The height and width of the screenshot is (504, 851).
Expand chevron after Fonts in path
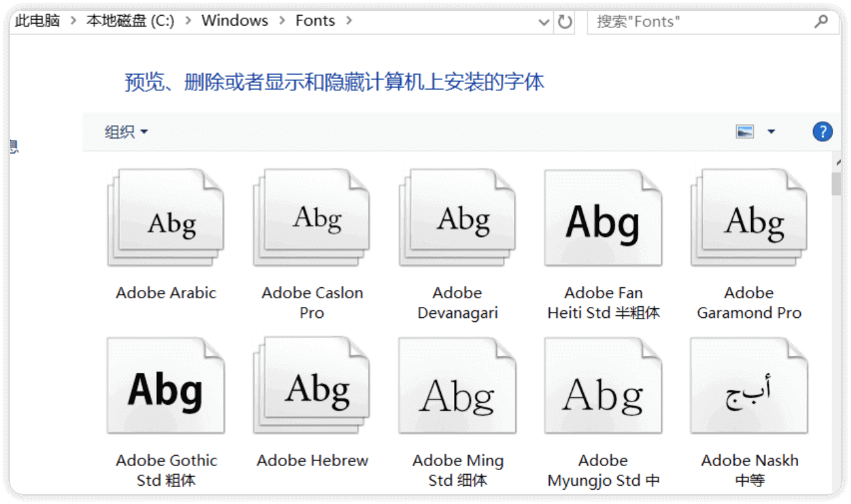point(349,21)
